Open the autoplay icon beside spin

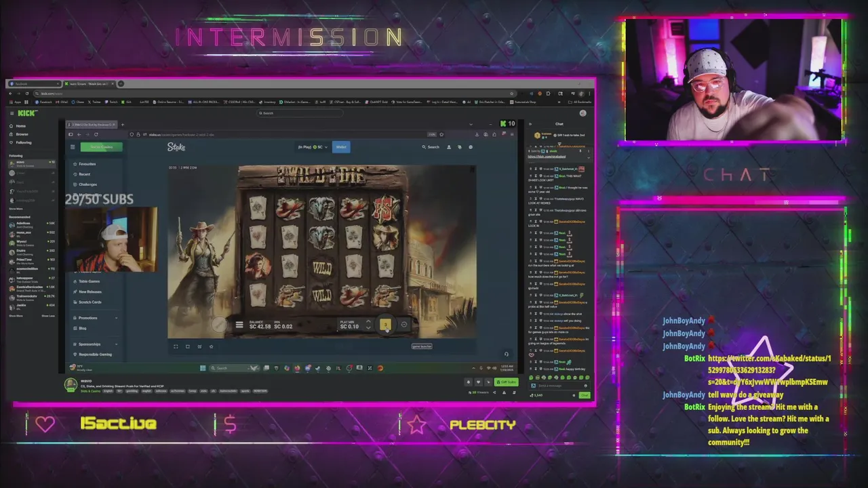tap(403, 325)
